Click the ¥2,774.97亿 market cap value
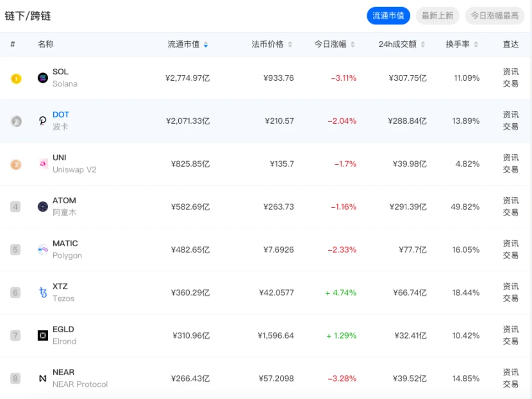This screenshot has width=532, height=399. [188, 78]
